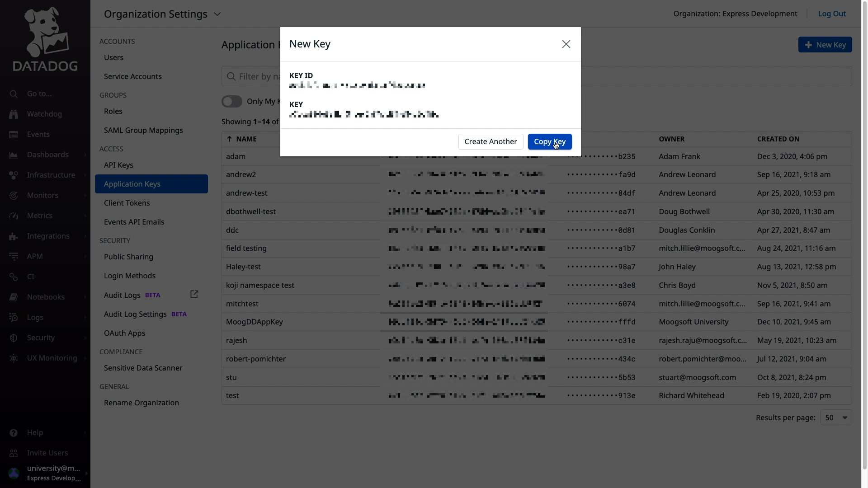Expand the Monitors submenu arrow

click(85, 196)
